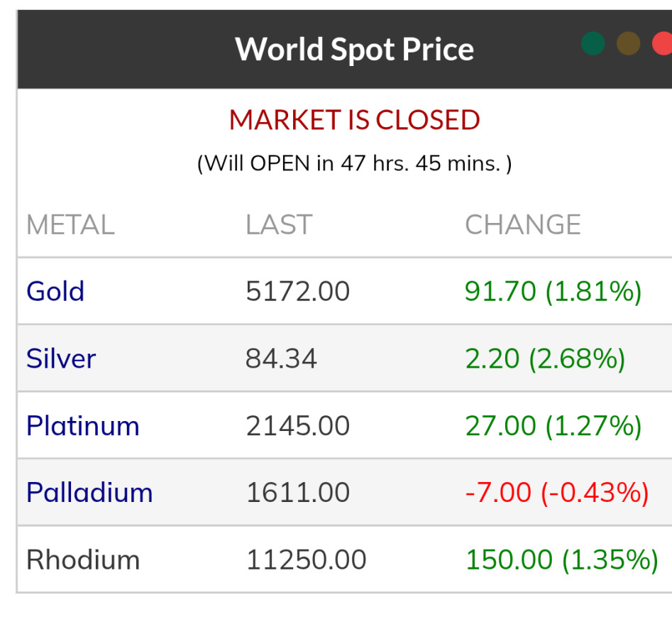Click the METAL column header
Viewport: 672px width, 639px height.
point(70,225)
